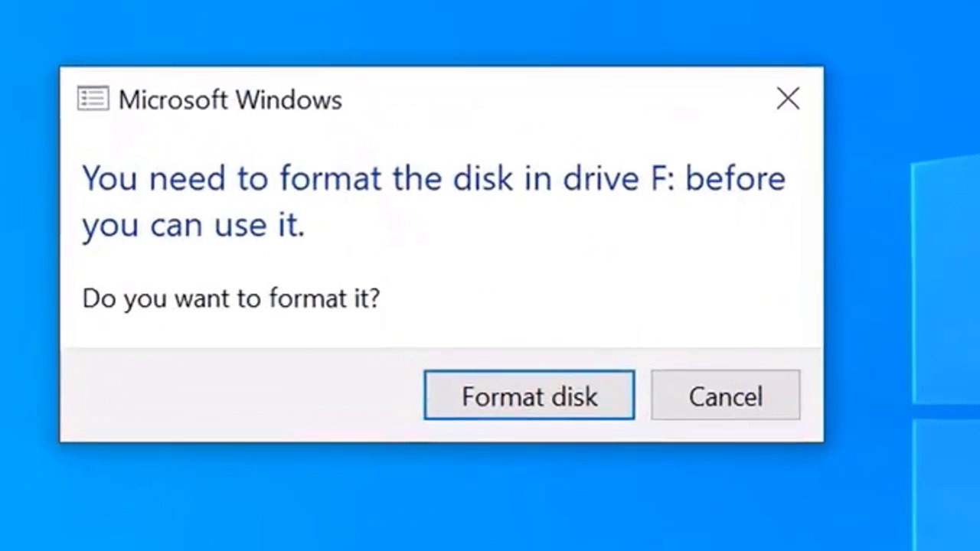Click the Windows logo on the wallpaper
Screen dimensions: 980x551
click(x=946, y=344)
